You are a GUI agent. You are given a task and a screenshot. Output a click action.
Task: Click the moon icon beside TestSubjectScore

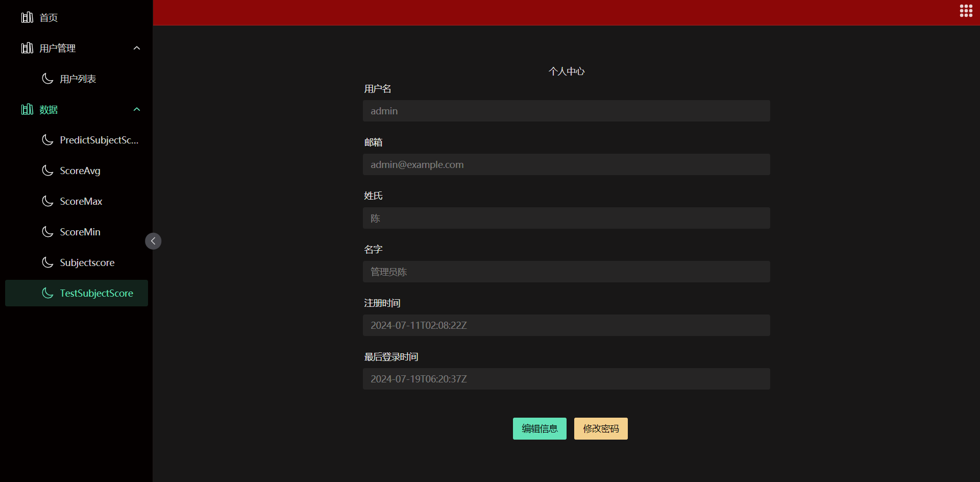tap(47, 293)
